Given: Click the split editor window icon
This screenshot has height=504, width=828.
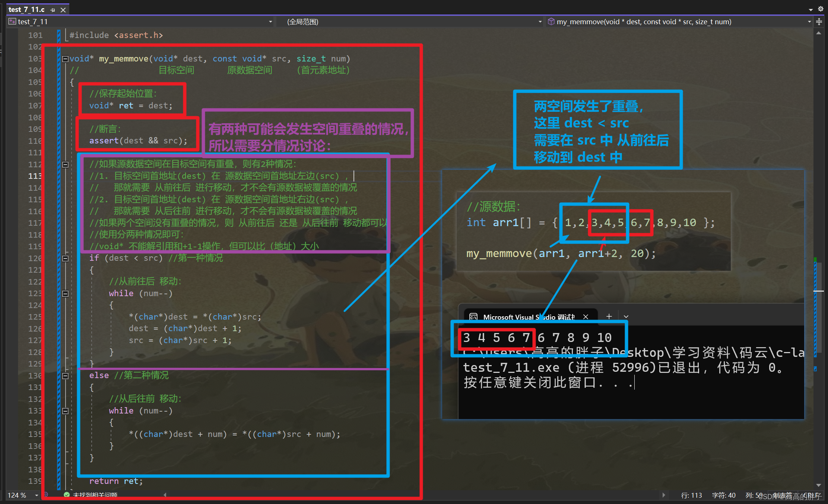Looking at the screenshot, I should point(819,22).
